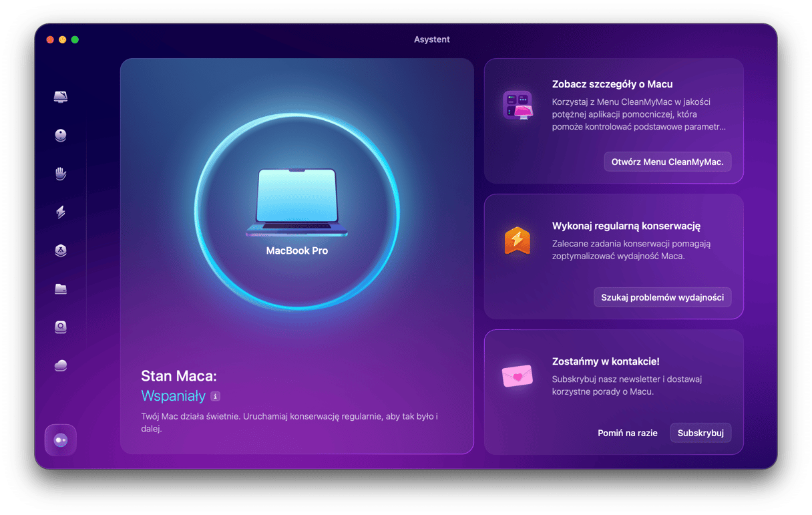Click the CleanMyMac Menu card icon
Image resolution: width=812 pixels, height=515 pixels.
518,105
